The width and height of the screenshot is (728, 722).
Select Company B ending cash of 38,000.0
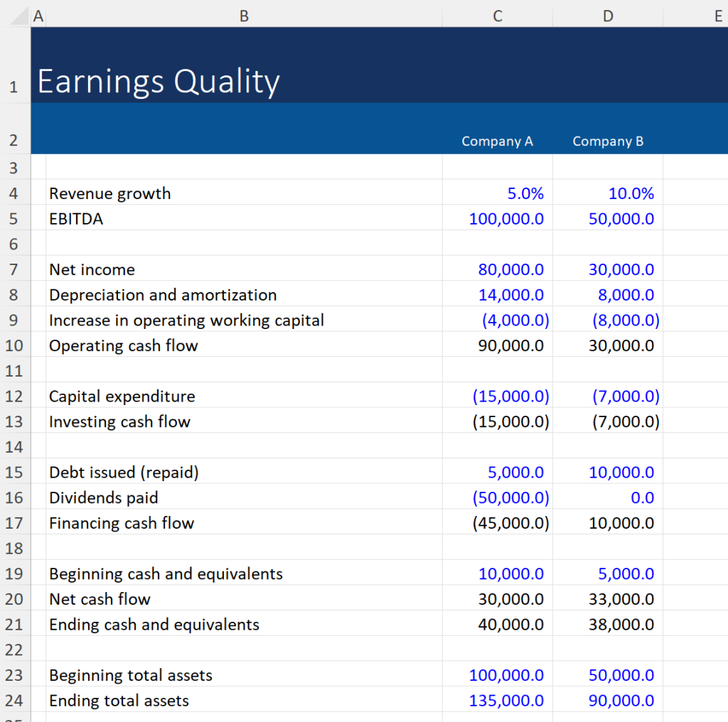coord(608,624)
